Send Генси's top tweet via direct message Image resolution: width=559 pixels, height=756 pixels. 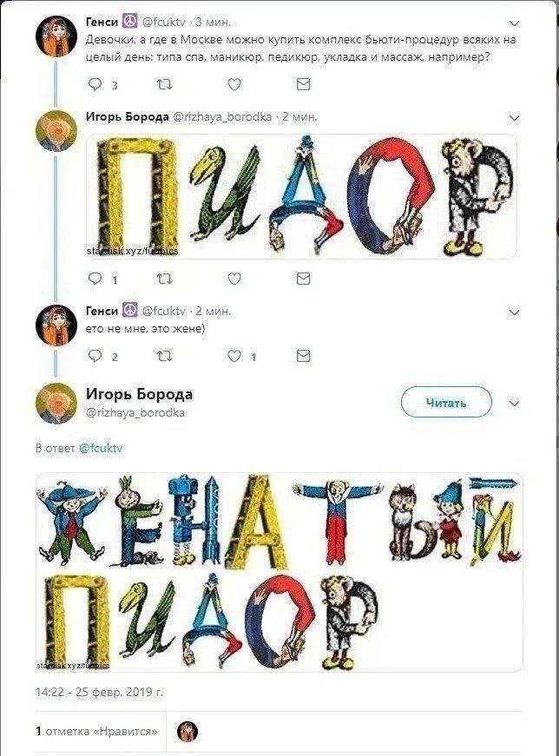coord(303,84)
